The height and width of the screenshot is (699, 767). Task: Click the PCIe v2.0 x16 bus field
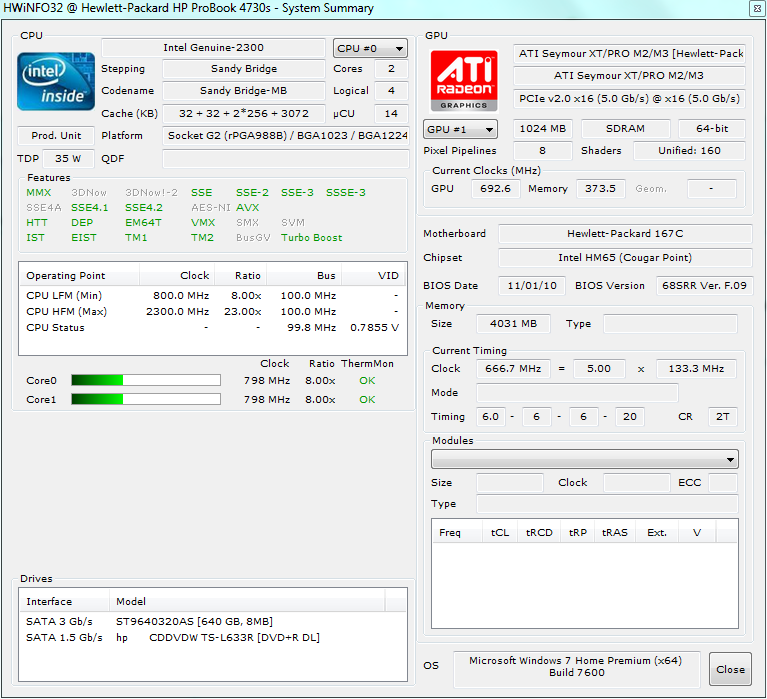coord(629,98)
